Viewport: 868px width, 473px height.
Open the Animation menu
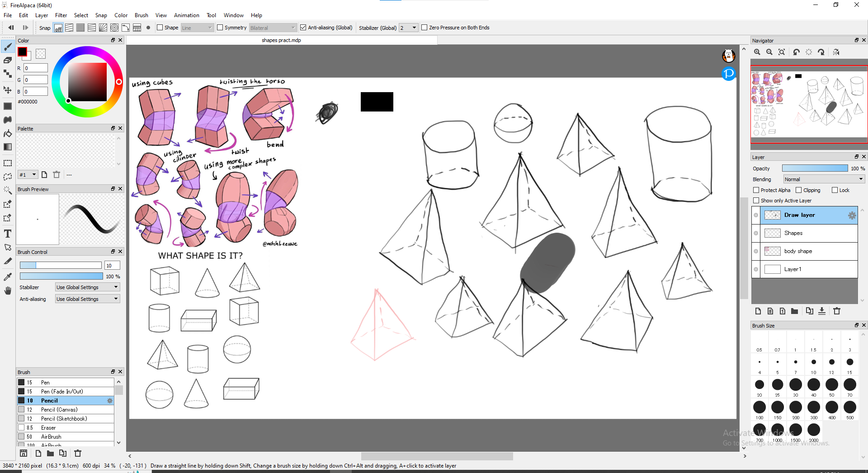pyautogui.click(x=186, y=15)
